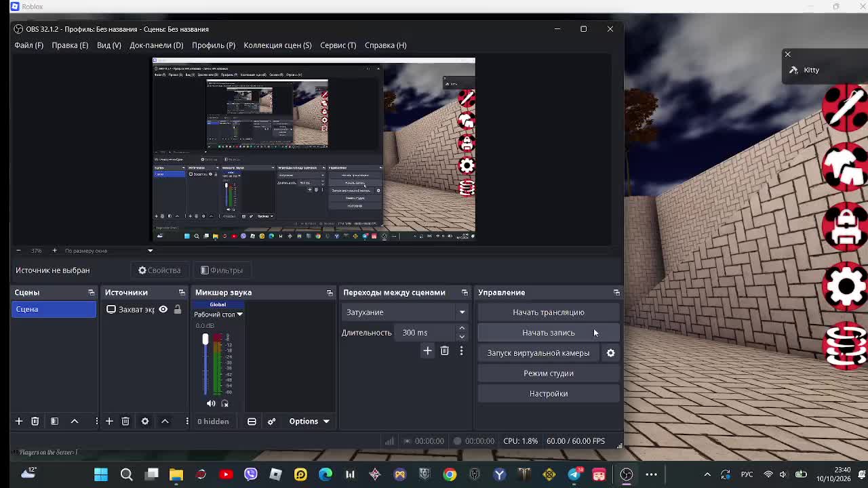868x488 pixels.
Task: Toggle monitoring headphone icon in mixer
Action: click(x=224, y=403)
